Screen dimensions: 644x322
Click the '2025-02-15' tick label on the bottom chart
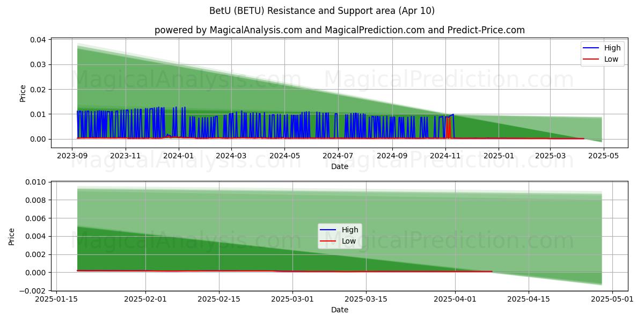click(x=219, y=299)
